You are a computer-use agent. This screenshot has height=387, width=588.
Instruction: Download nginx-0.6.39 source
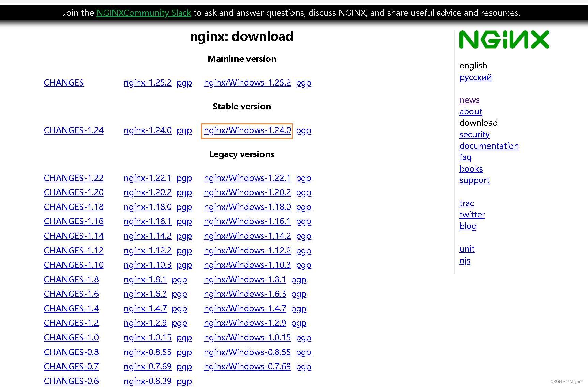[x=148, y=381]
